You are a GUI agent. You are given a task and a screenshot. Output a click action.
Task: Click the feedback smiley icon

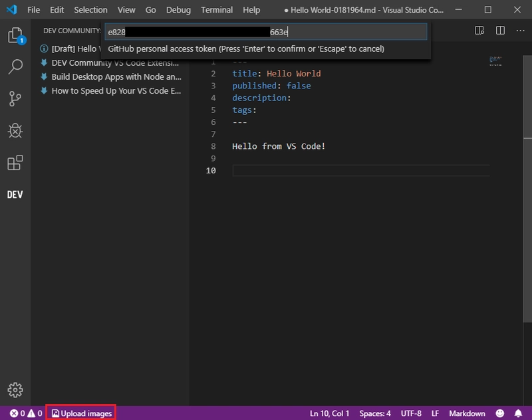click(x=500, y=413)
